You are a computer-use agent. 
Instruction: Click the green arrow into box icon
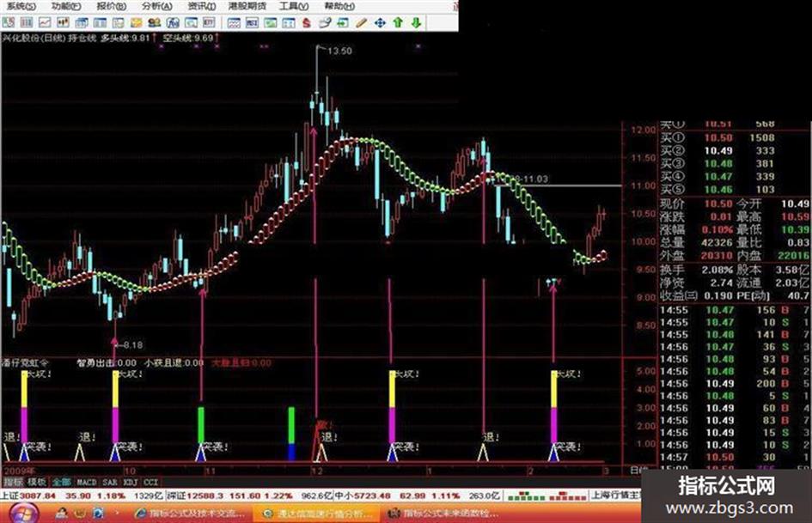coord(343,22)
